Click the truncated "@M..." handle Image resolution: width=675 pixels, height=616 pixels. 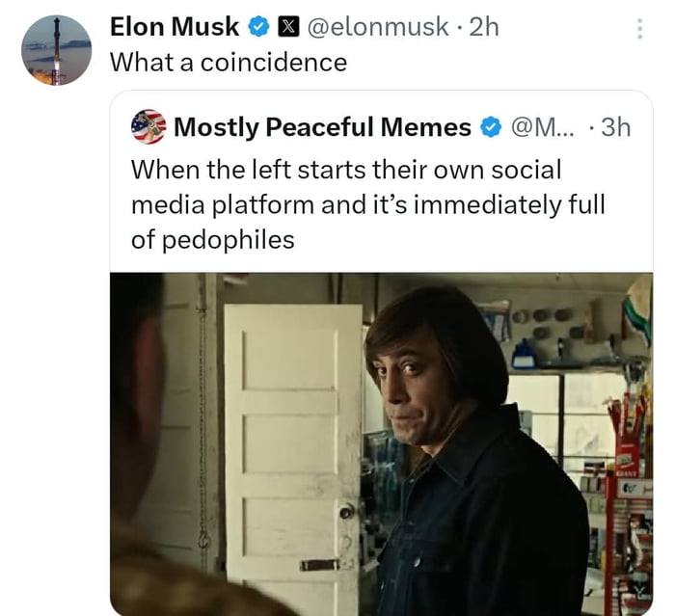[x=541, y=127]
